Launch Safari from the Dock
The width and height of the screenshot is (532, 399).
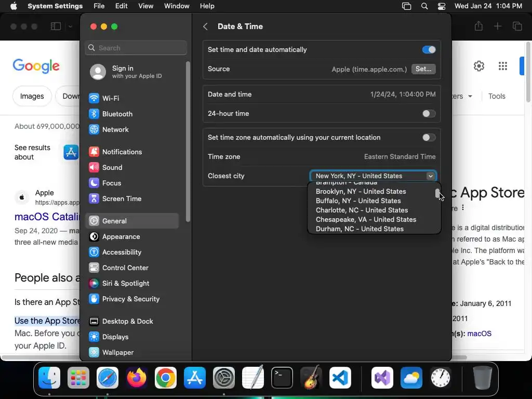pyautogui.click(x=108, y=378)
